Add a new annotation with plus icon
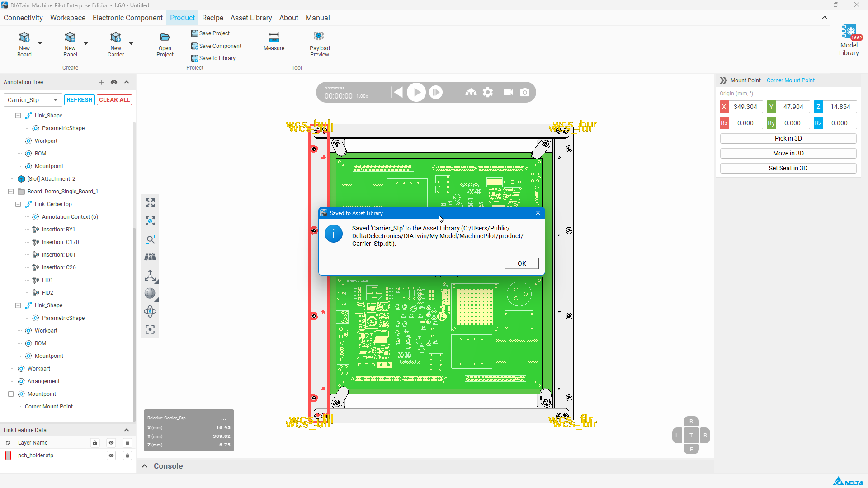 pos(101,82)
